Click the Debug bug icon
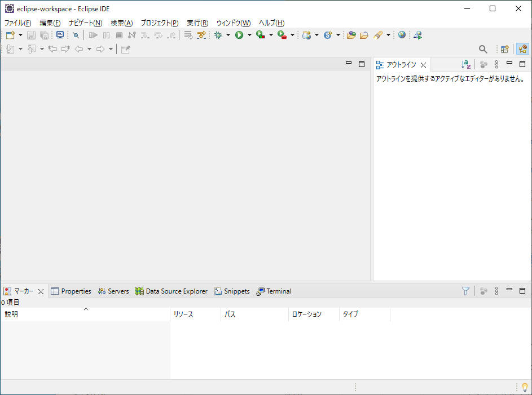532x395 pixels. click(x=218, y=35)
